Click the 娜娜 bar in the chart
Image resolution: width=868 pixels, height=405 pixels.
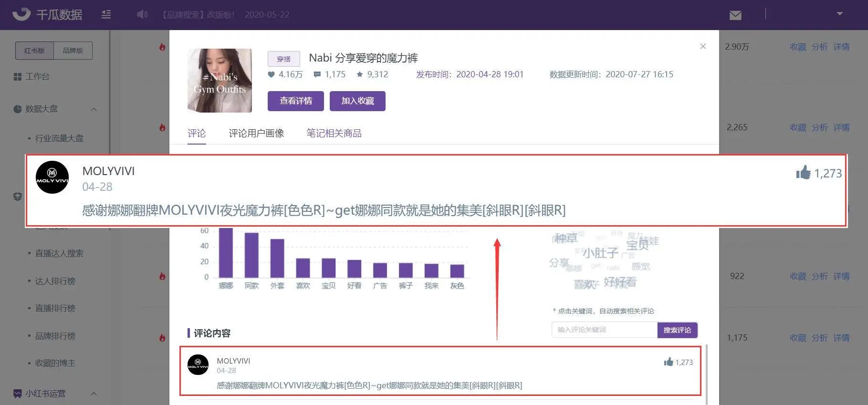226,252
